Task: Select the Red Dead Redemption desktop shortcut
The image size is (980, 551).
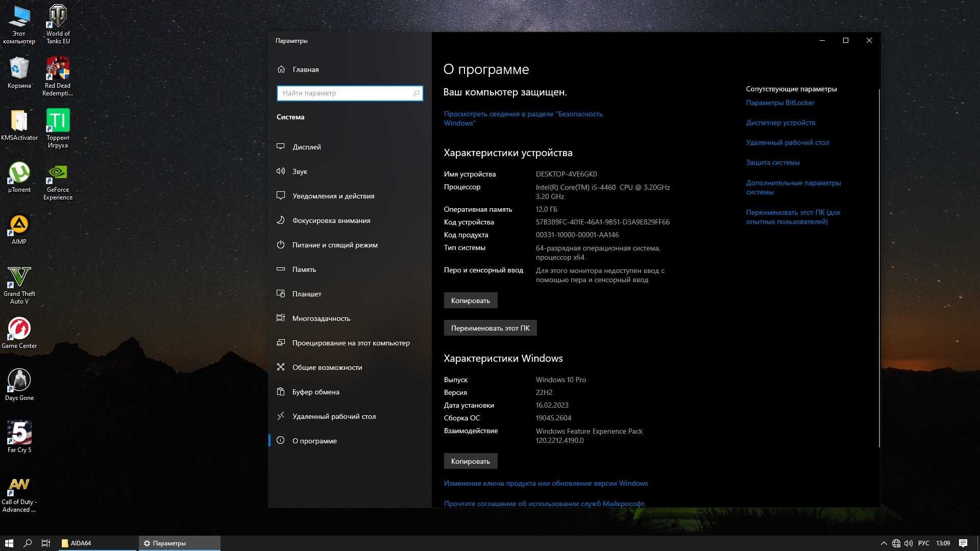Action: tap(58, 77)
